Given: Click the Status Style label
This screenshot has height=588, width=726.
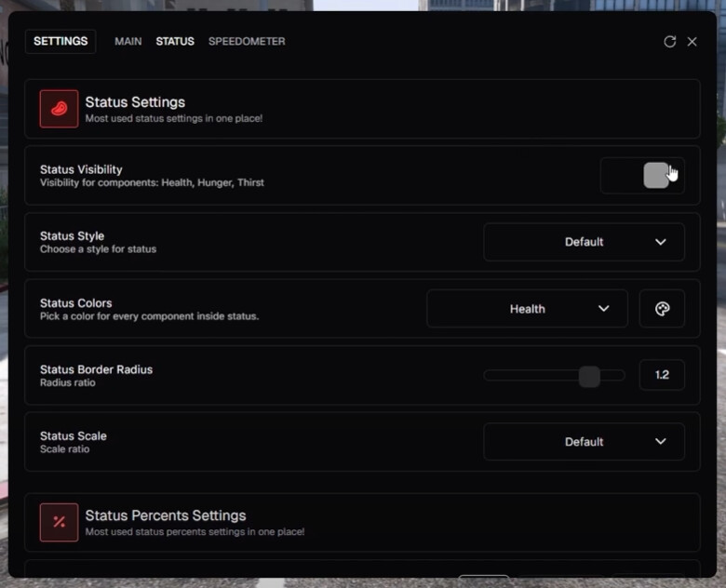Looking at the screenshot, I should (73, 236).
